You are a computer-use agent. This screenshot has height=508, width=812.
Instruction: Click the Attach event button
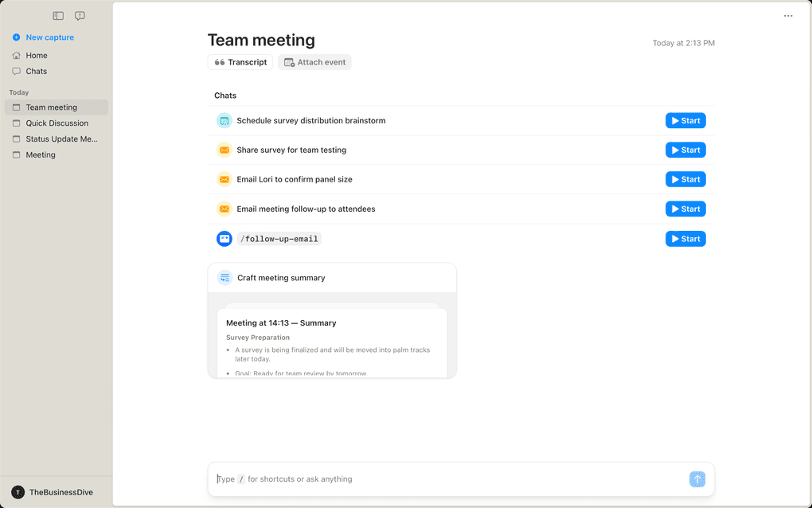(314, 62)
